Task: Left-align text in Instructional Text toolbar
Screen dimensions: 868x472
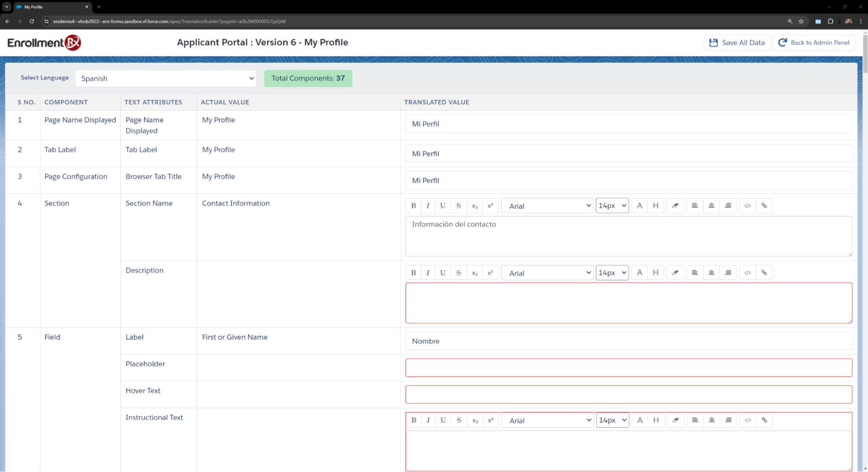Action: click(x=695, y=420)
